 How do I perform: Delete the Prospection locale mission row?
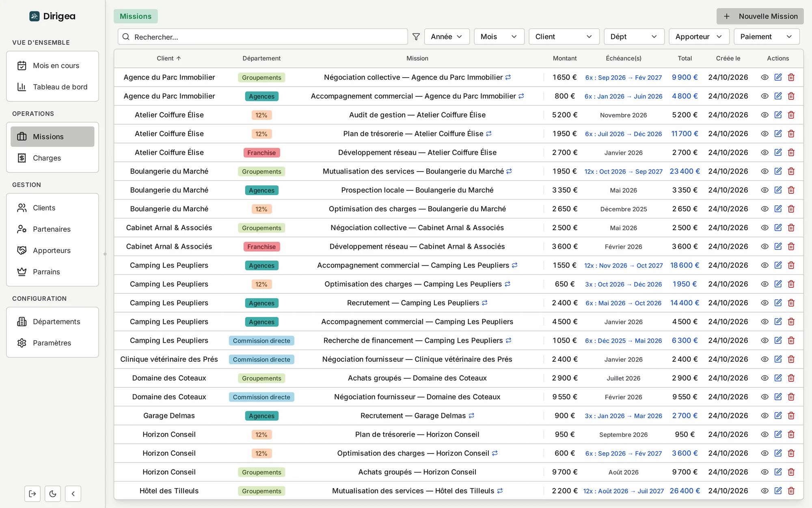[x=791, y=190]
